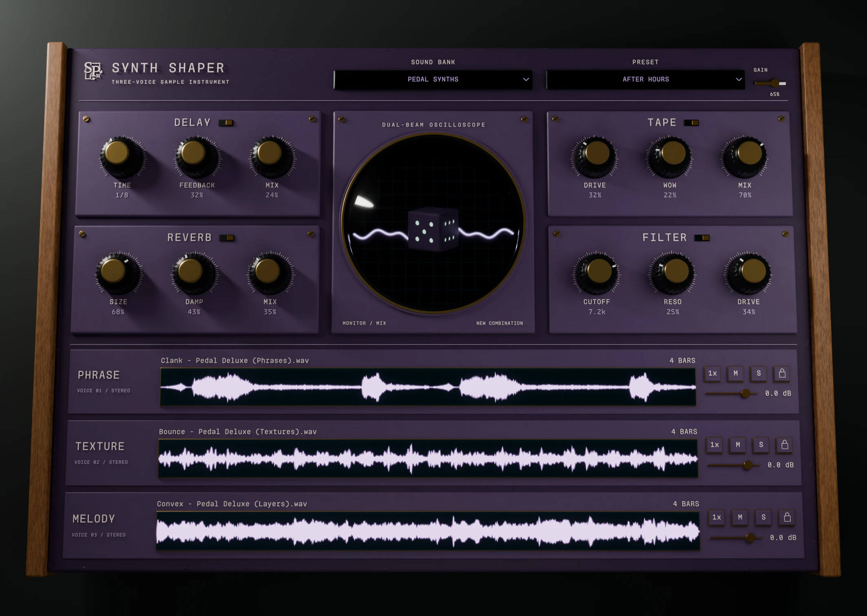
Task: Click the Tape Mix knob
Action: tap(745, 157)
